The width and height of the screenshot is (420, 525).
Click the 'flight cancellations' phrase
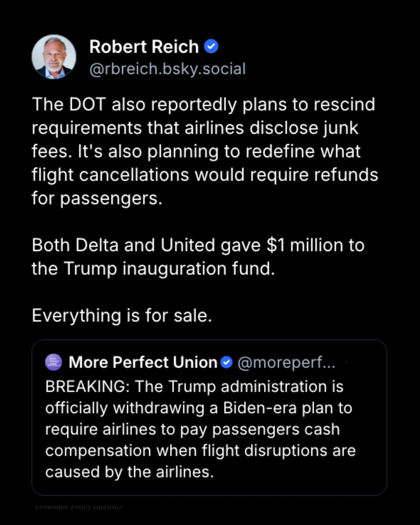110,175
